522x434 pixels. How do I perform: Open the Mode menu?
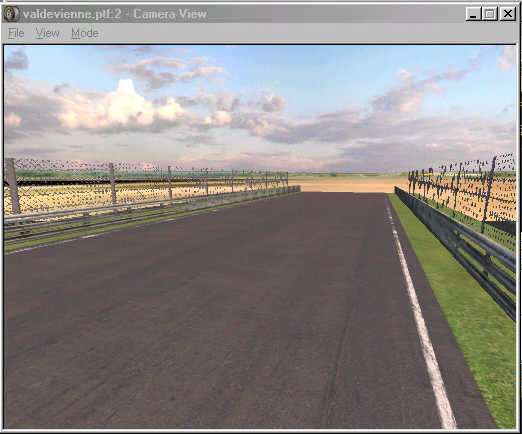coord(85,33)
